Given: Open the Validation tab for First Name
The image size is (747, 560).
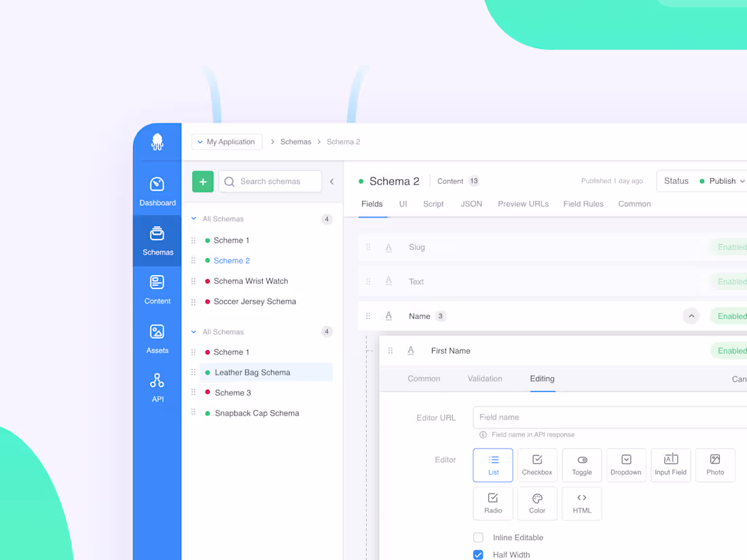Looking at the screenshot, I should tap(484, 379).
